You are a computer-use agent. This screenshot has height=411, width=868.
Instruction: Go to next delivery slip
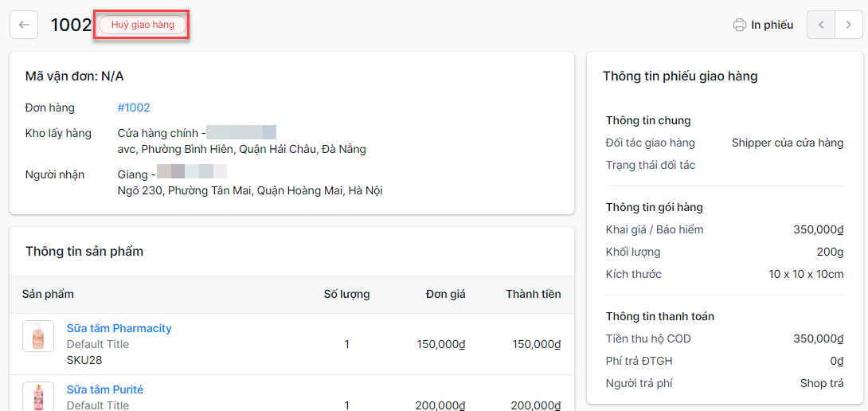click(848, 25)
